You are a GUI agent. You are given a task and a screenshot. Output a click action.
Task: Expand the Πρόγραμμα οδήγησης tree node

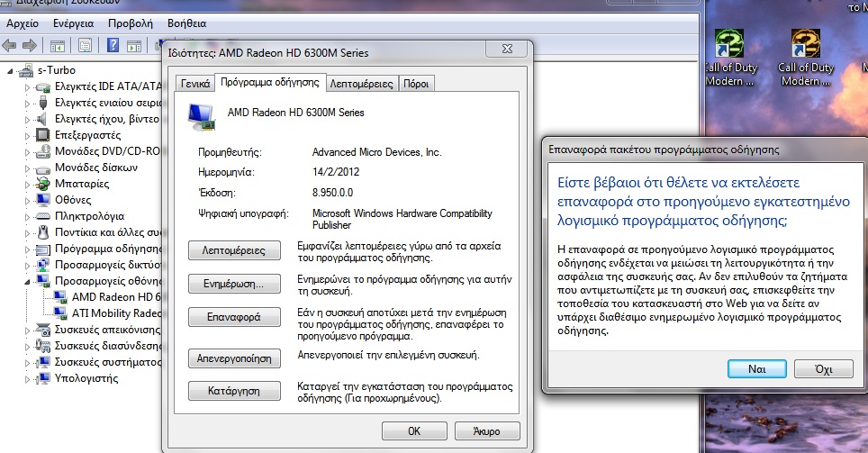27,249
